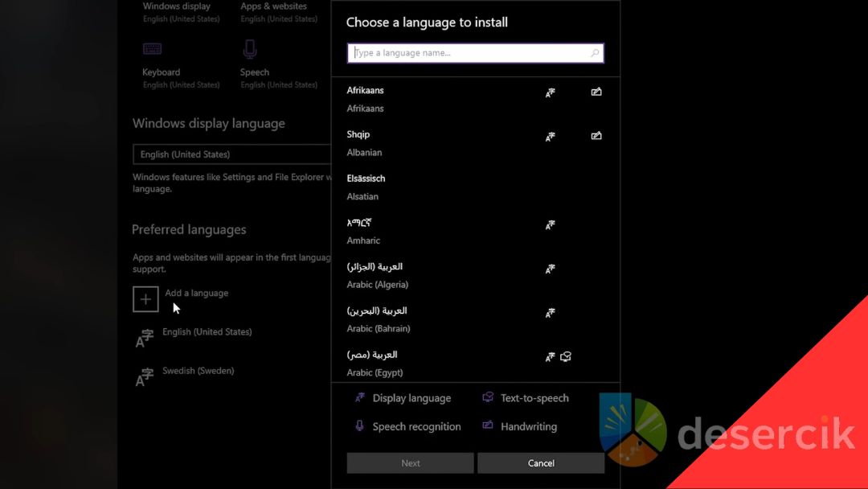Select English (United States) preferred language

(207, 332)
